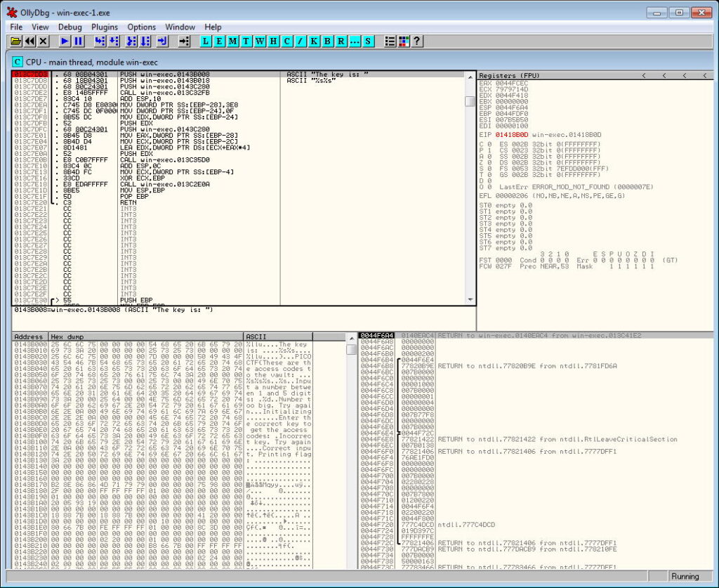719x588 pixels.
Task: Click the CPU window's C system icon
Action: 18,62
